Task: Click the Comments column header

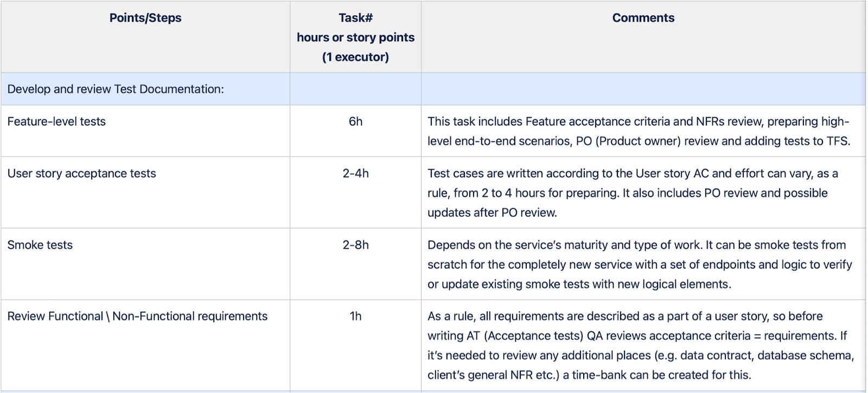Action: [643, 18]
